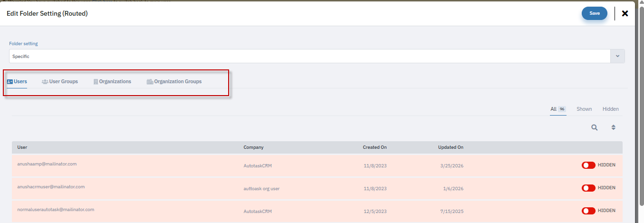Click the Organization Groups buildings icon

pyautogui.click(x=150, y=82)
